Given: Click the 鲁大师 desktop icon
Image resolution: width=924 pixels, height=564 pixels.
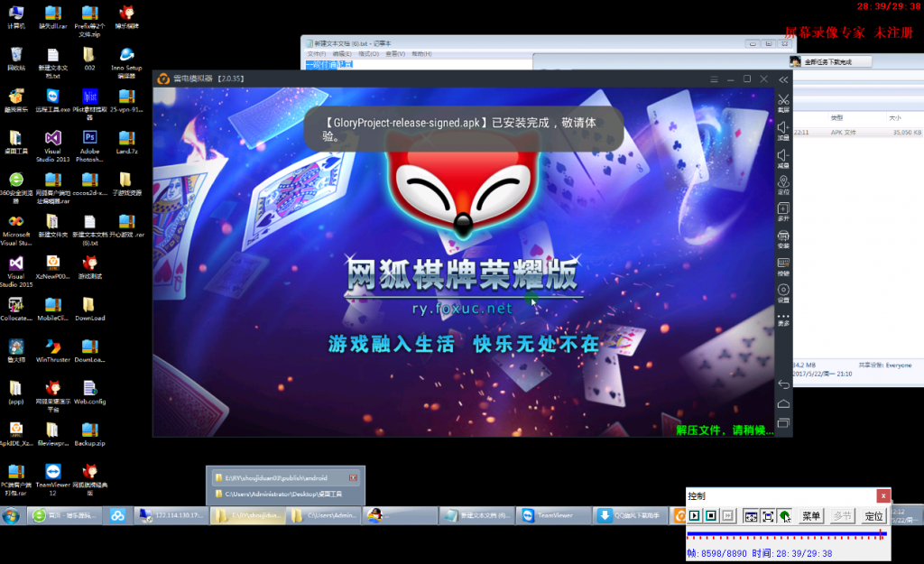Looking at the screenshot, I should (16, 351).
